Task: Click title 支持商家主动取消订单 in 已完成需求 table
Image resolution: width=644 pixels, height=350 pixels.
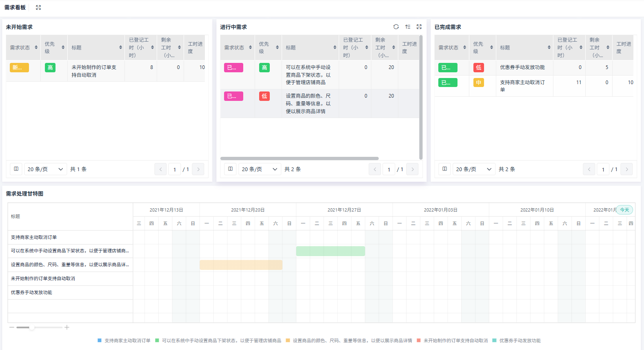Action: 522,86
